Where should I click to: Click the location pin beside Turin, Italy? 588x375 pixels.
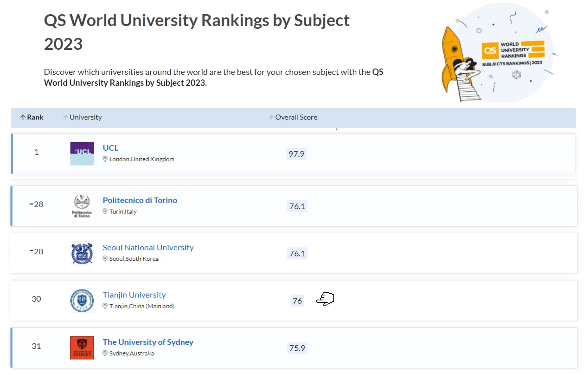pyautogui.click(x=105, y=211)
